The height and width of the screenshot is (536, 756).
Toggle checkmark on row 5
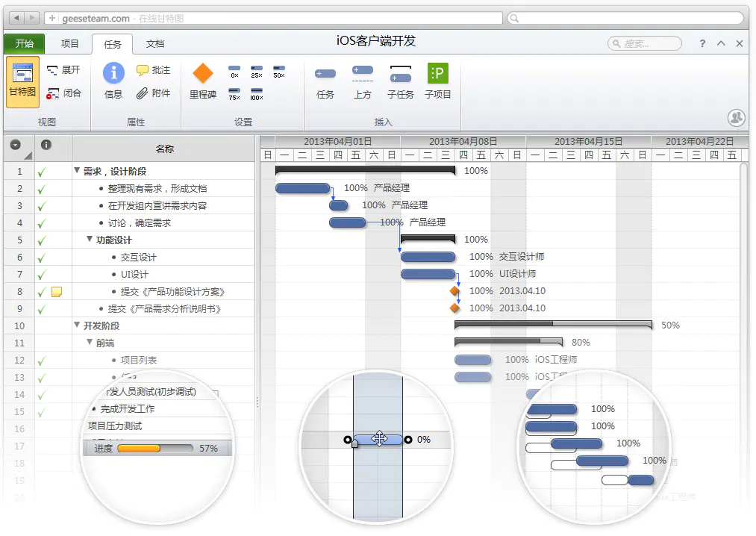coord(42,240)
